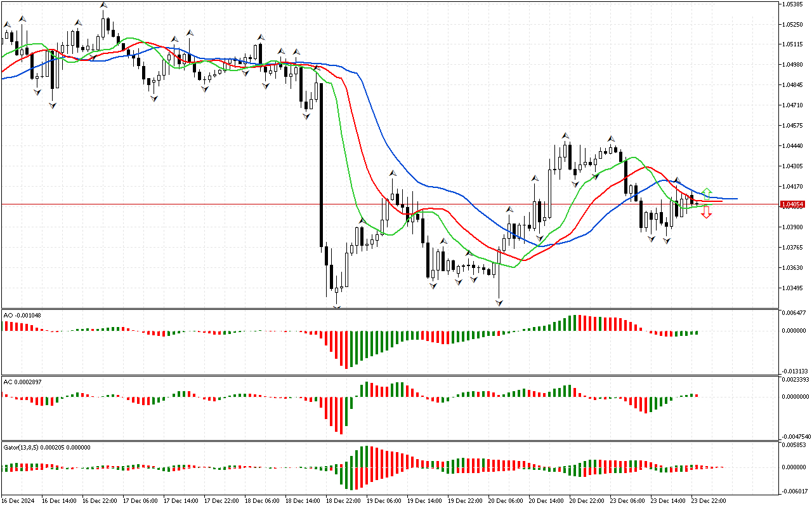Click the AC 0.0002897 indicator label
812x508 pixels.
pos(23,381)
